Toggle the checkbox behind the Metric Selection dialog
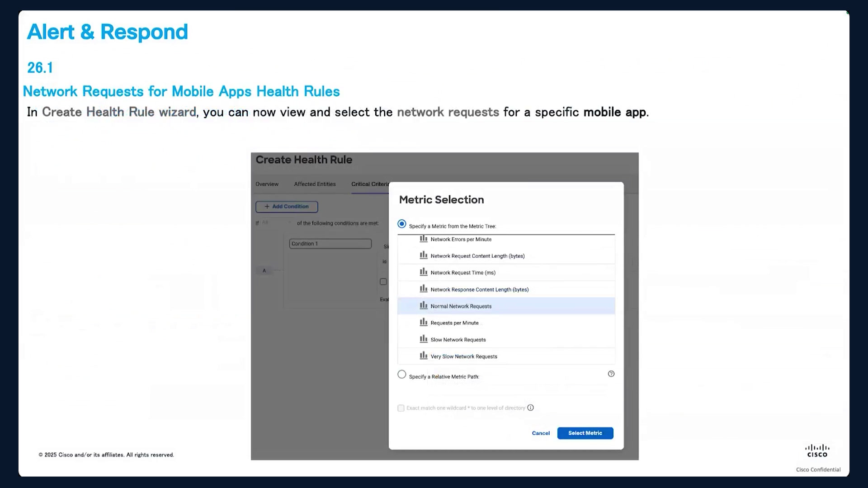Screen dimensions: 868x488 coord(383,282)
